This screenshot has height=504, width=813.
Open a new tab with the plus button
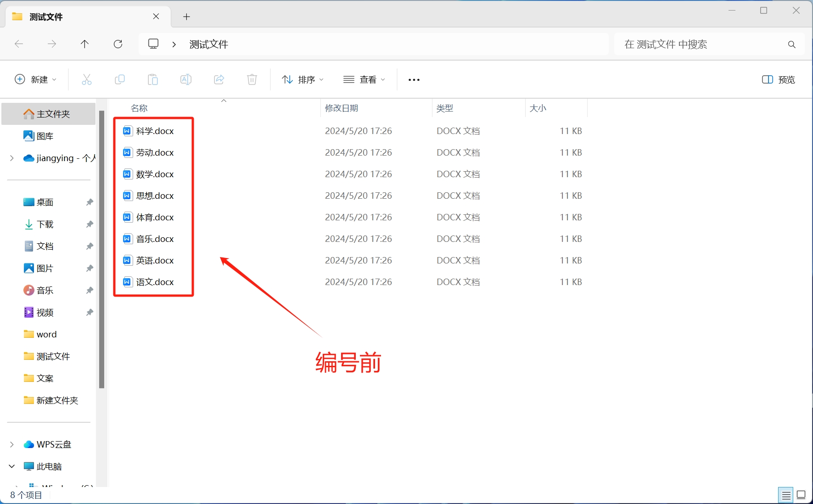186,17
